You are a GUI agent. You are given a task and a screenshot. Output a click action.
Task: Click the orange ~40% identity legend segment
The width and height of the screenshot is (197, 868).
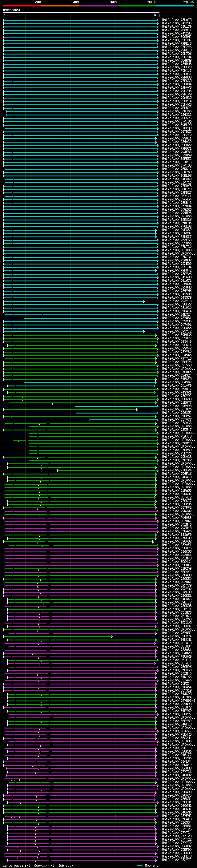coord(60,6)
